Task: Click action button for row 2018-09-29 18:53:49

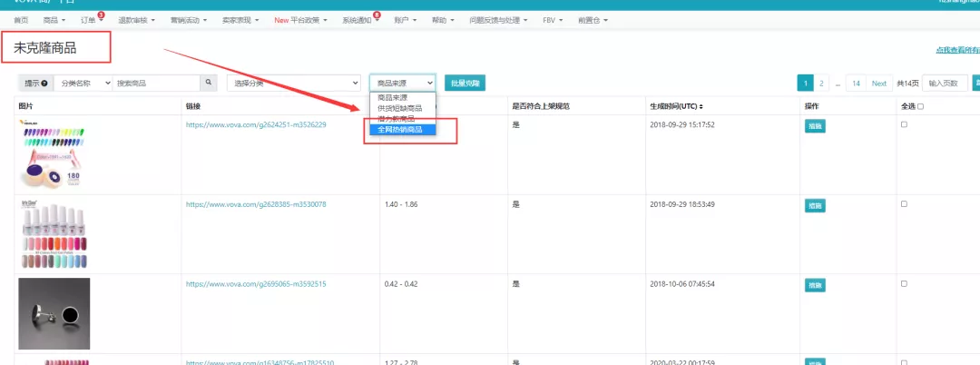Action: click(x=814, y=205)
